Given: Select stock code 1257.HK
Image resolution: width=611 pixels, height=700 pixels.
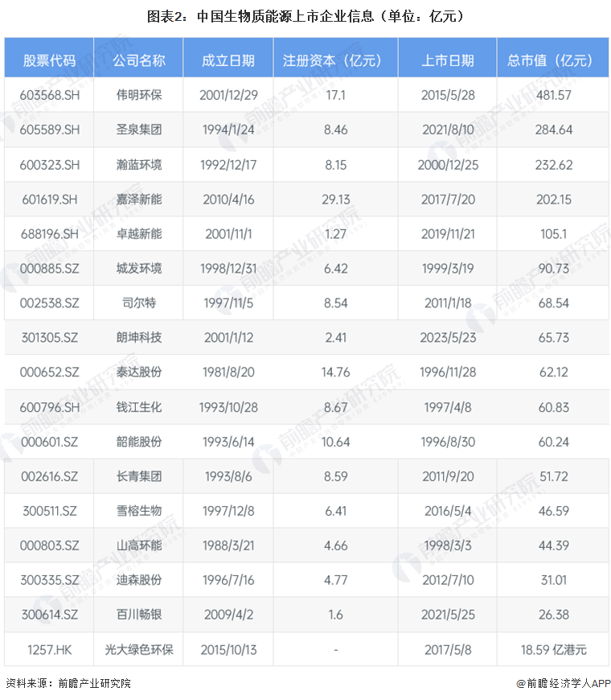Looking at the screenshot, I should pos(50,649).
